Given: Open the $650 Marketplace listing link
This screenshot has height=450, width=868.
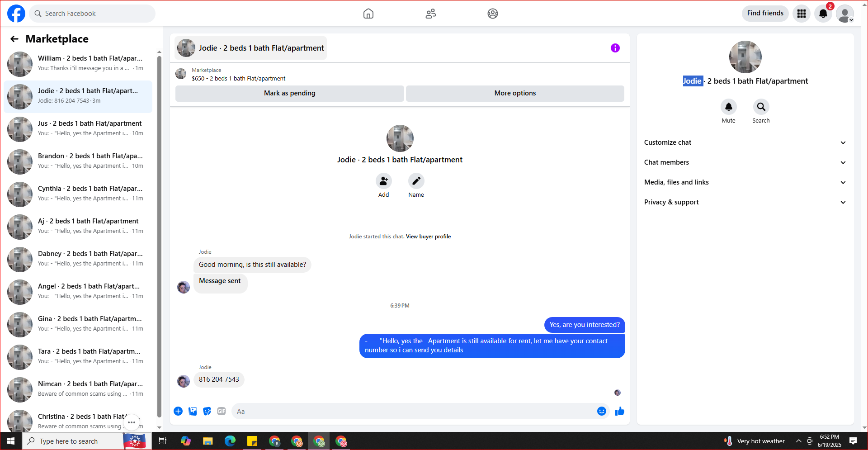Looking at the screenshot, I should pyautogui.click(x=238, y=79).
